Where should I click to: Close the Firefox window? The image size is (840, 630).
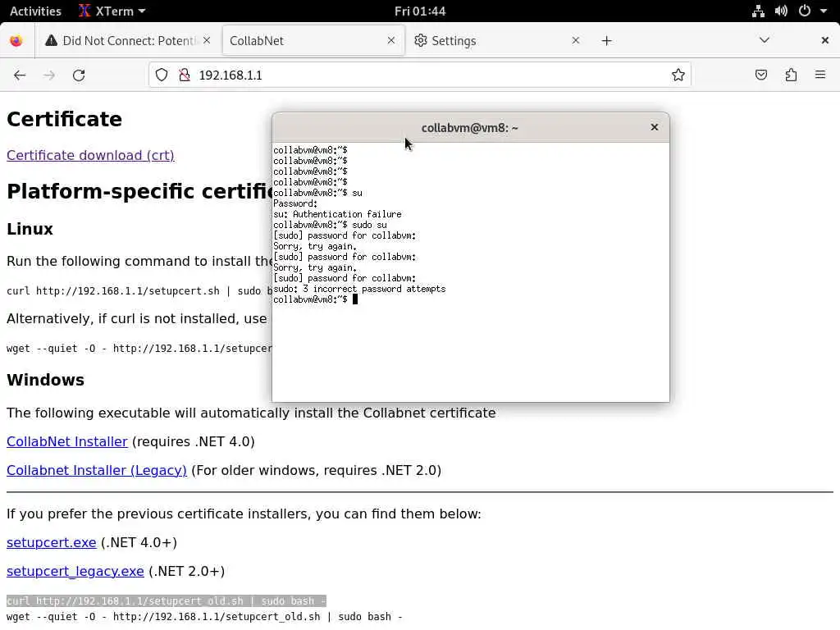[825, 40]
